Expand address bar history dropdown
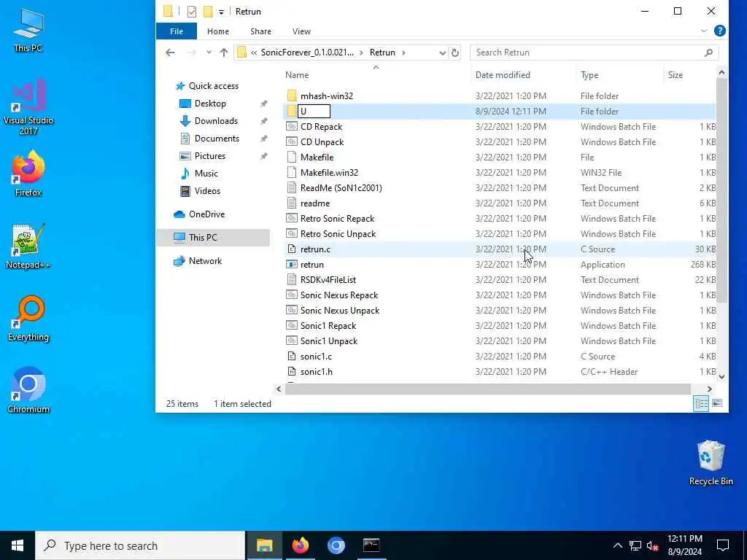 (x=443, y=52)
